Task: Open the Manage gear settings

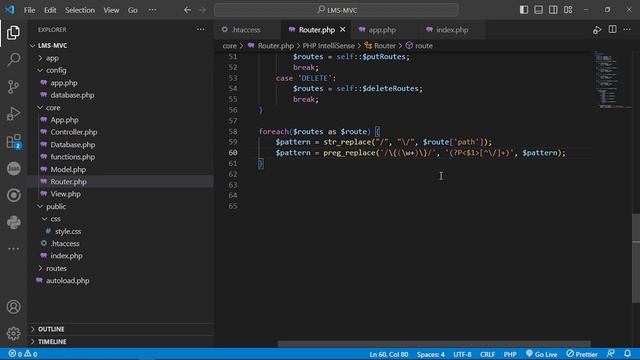Action: pyautogui.click(x=13, y=333)
